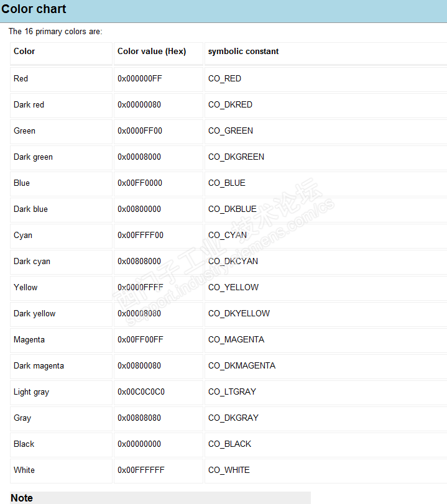Click the "Color" column header
The image size is (447, 504).
coord(24,52)
